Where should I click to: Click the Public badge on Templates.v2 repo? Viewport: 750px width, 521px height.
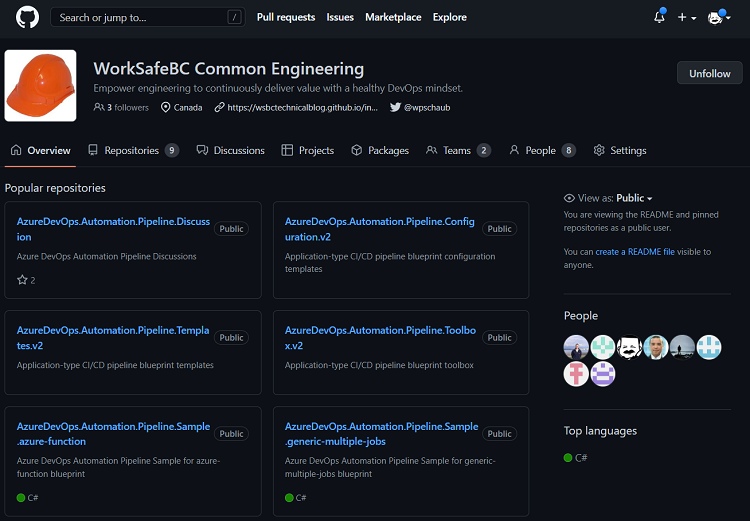click(x=231, y=337)
